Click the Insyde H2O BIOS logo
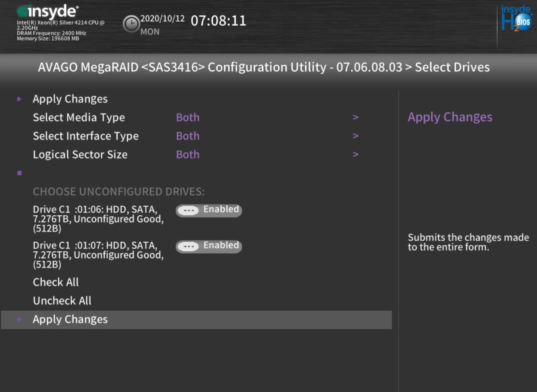537x392 pixels. [516, 18]
